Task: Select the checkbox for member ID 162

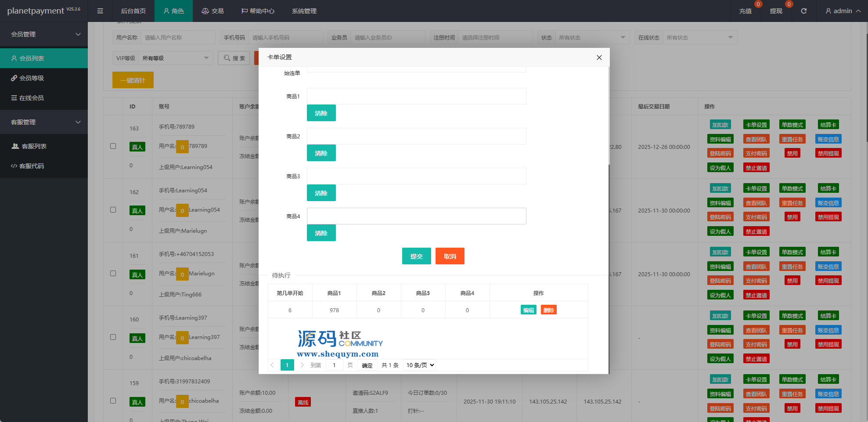Action: pos(113,210)
